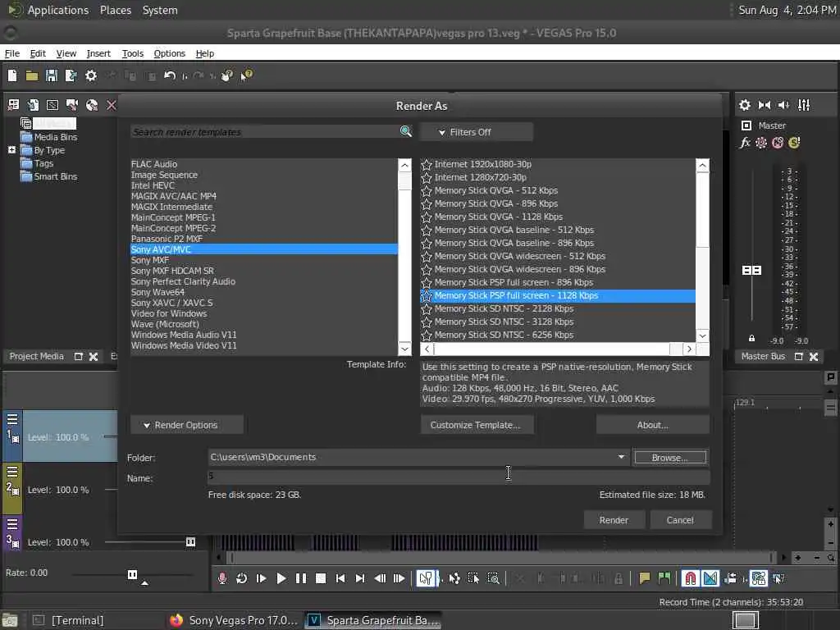Click Play From Start button
This screenshot has height=630, width=840.
click(x=261, y=578)
